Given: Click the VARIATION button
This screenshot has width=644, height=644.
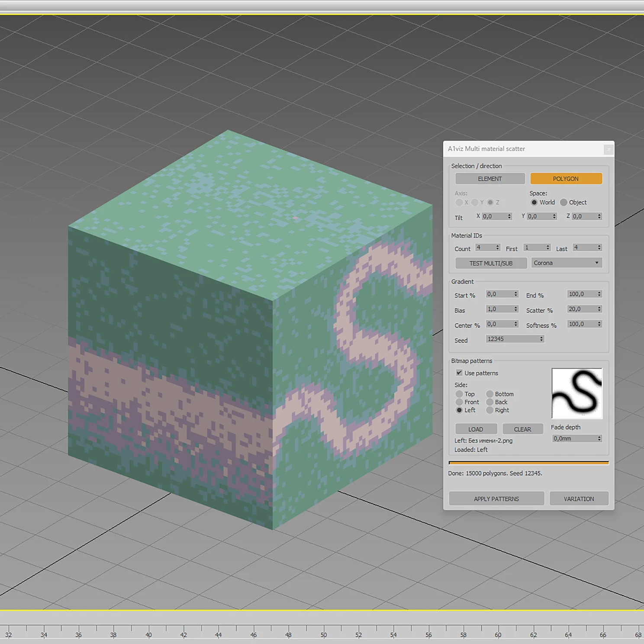Looking at the screenshot, I should 579,499.
